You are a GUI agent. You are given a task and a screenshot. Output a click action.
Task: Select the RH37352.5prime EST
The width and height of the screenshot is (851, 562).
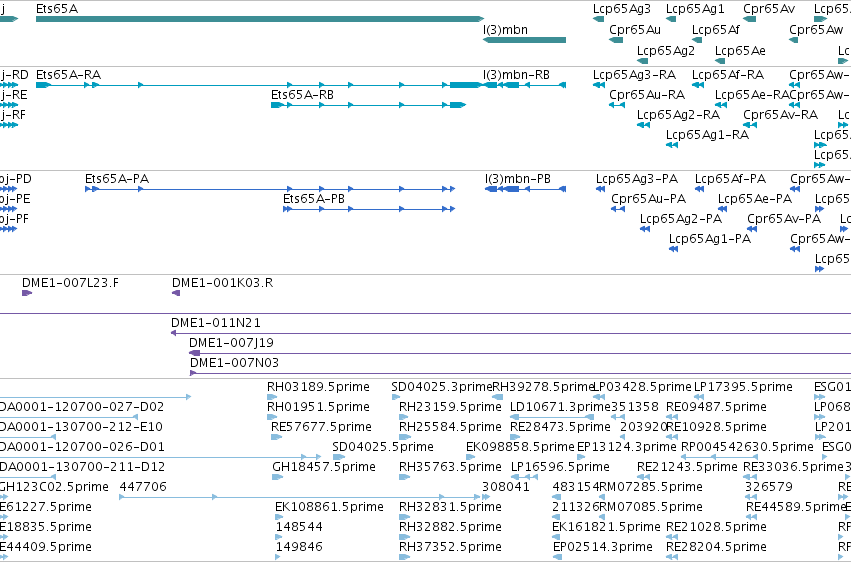pos(404,557)
